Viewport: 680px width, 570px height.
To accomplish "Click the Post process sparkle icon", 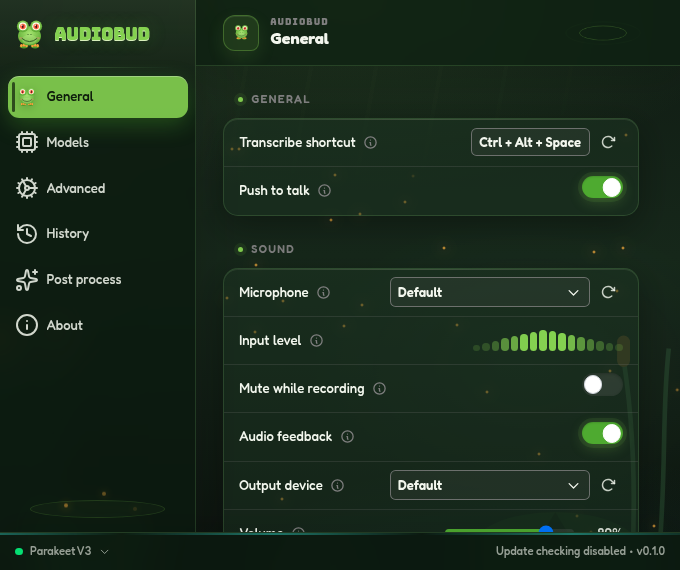I will click(x=27, y=279).
